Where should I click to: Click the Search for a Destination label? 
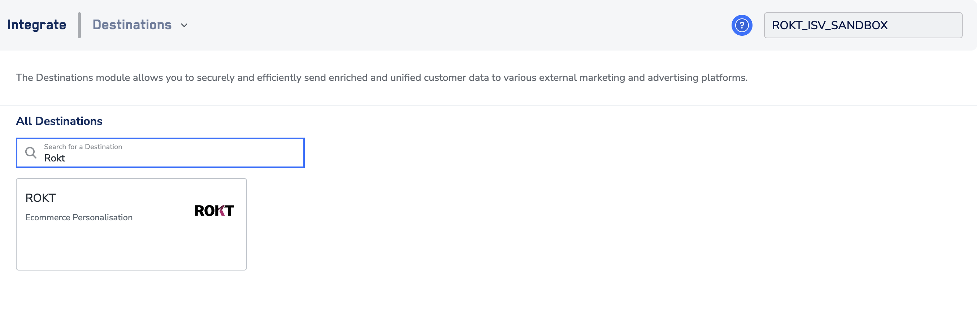[83, 147]
